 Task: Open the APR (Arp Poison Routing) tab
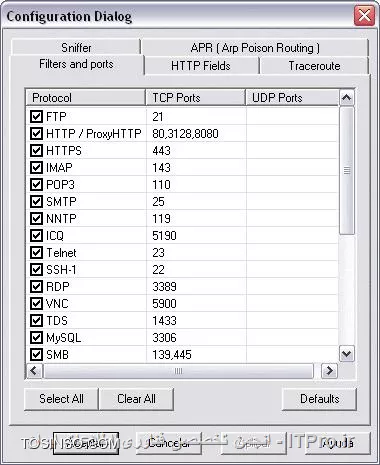(x=255, y=48)
